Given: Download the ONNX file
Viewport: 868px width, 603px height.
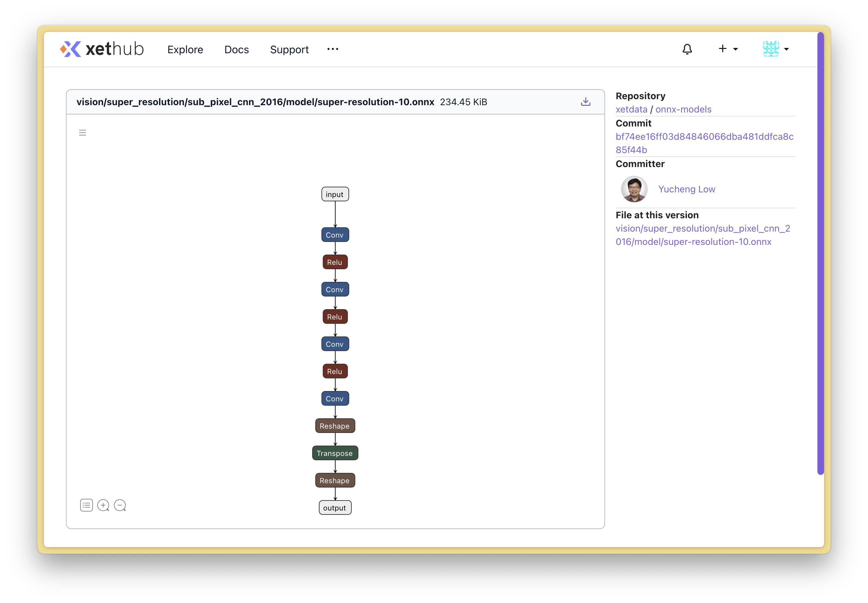Looking at the screenshot, I should [x=585, y=101].
